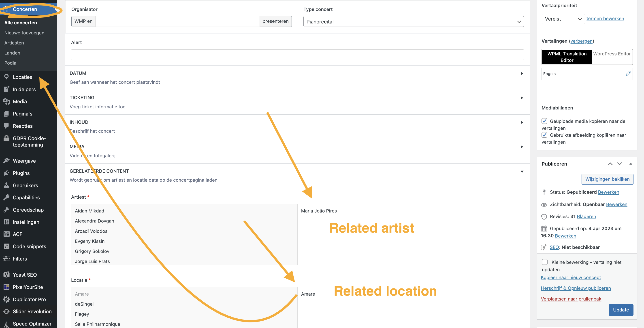644x328 pixels.
Task: Click the Pagina's pages icon
Action: pyautogui.click(x=6, y=114)
